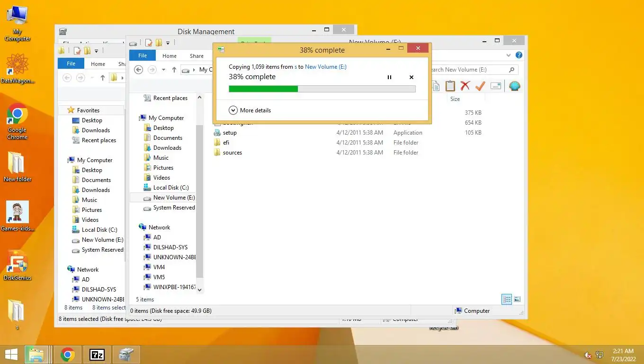
Task: Click the red X Delete icon in the toolbar
Action: (x=465, y=86)
